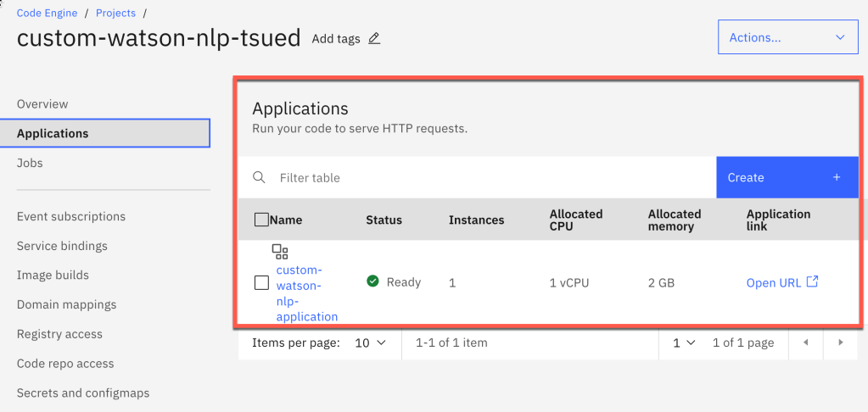The width and height of the screenshot is (868, 412).
Task: Click into the Filter table search field
Action: (492, 177)
